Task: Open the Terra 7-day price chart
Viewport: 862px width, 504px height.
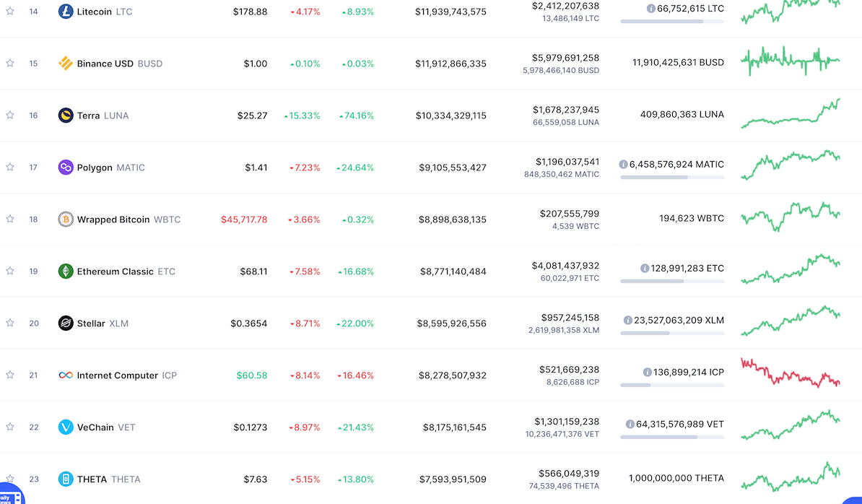Action: click(790, 114)
